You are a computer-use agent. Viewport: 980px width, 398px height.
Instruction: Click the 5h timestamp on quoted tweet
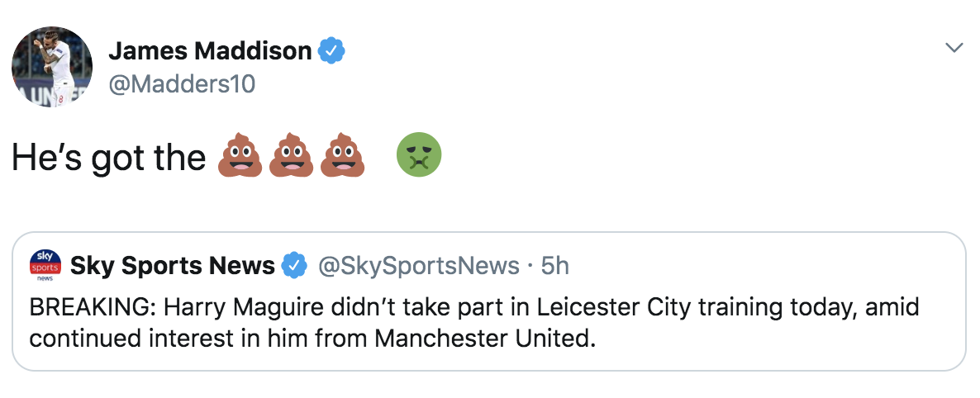554,266
